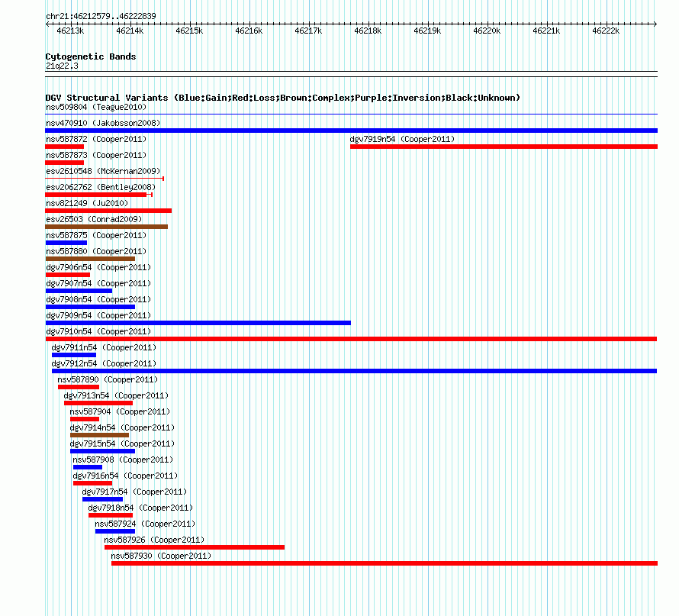Click the nsv587930 long red bar
Screen dimensions: 679x616
pyautogui.click(x=385, y=563)
